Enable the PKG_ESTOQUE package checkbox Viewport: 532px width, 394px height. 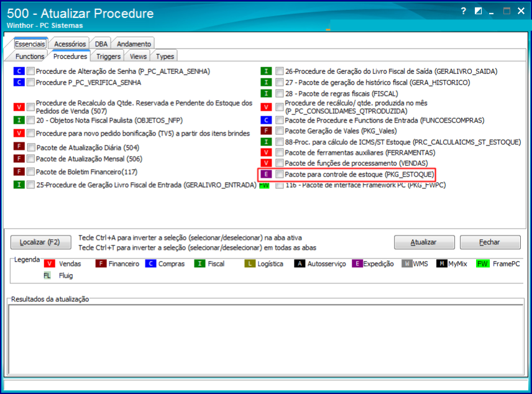point(279,174)
